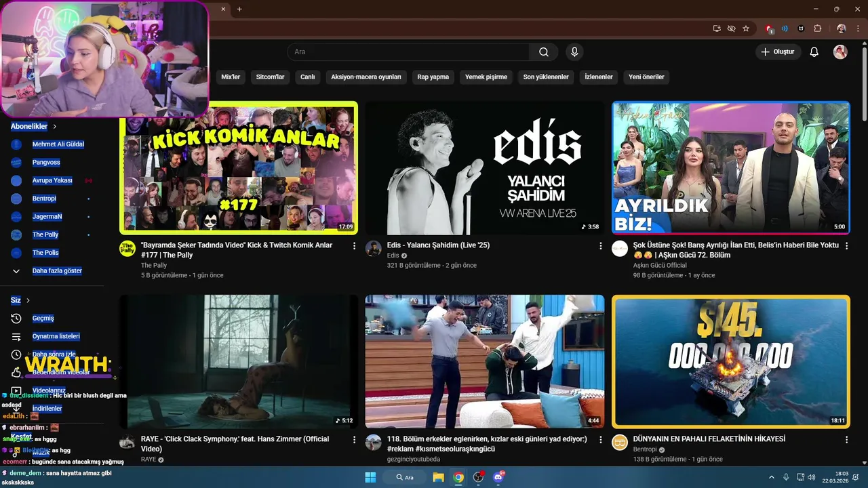Open Geçmiş history clock icon in sidebar

coord(16,319)
